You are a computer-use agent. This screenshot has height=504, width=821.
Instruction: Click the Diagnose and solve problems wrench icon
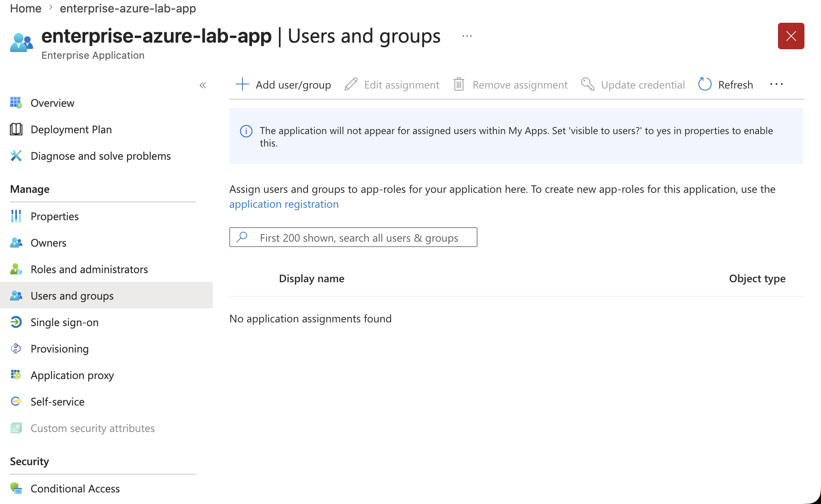[16, 156]
